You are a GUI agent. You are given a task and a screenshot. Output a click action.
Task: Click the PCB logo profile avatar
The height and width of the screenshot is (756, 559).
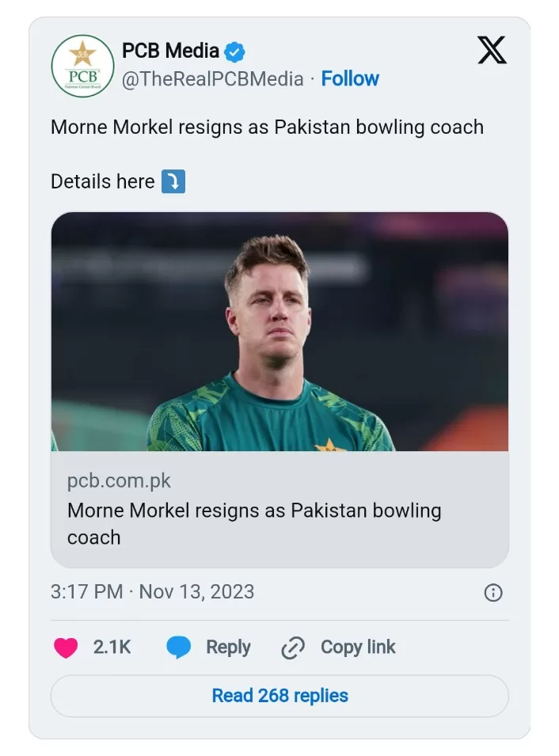click(82, 66)
